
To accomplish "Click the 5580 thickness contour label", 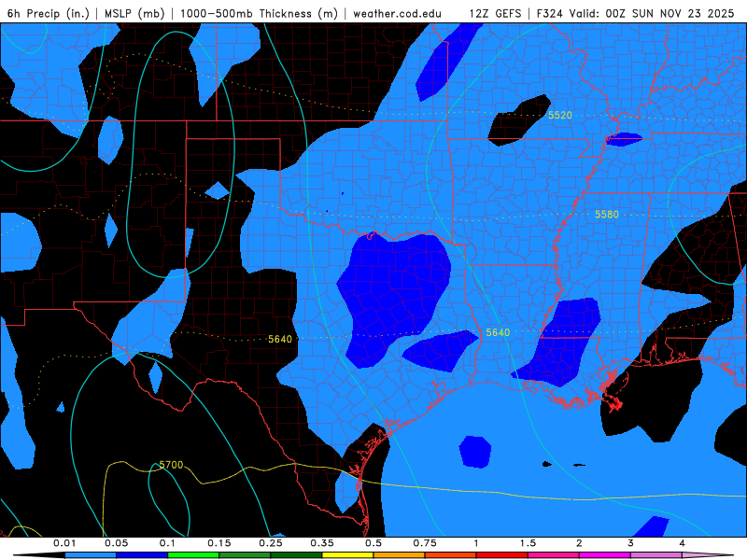I will 606,215.
